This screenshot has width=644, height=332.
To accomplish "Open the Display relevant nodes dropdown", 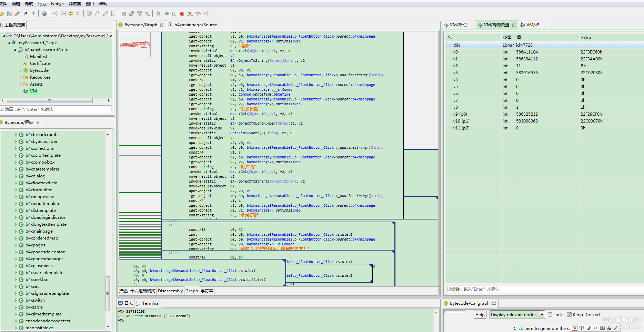I will point(517,315).
